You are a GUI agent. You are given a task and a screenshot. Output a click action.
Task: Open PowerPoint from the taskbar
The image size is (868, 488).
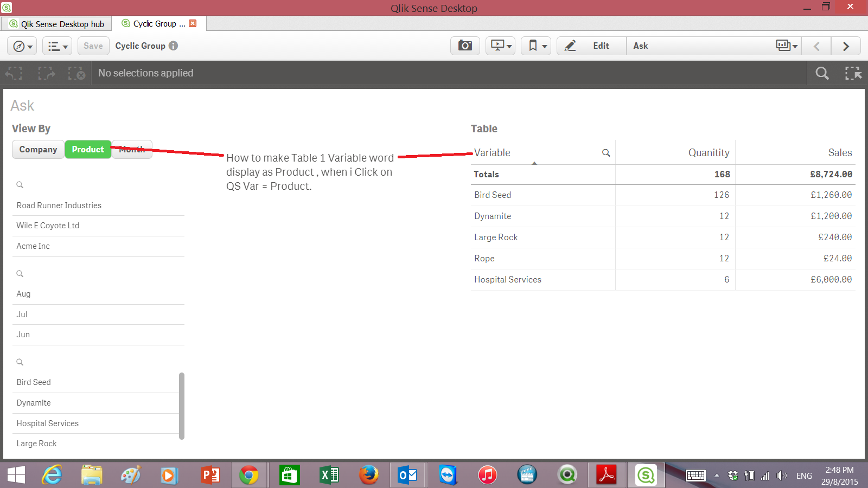coord(210,476)
